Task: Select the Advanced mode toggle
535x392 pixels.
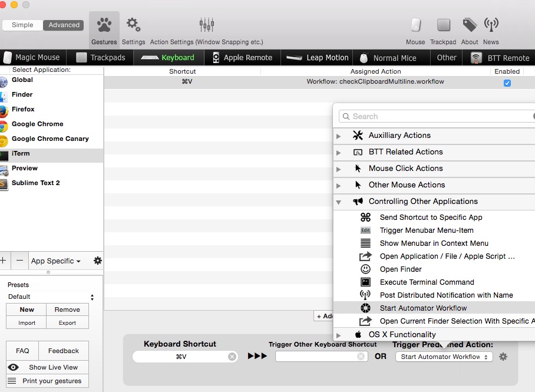Action: tap(63, 25)
